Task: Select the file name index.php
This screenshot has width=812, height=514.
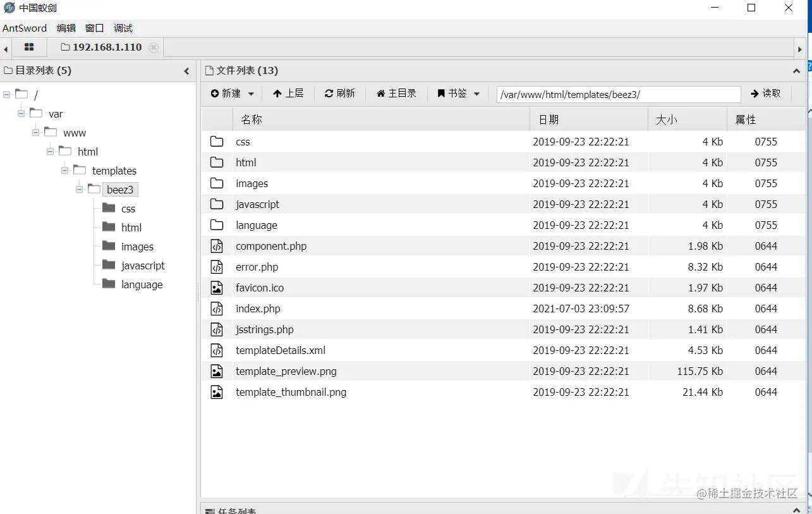Action: 258,309
